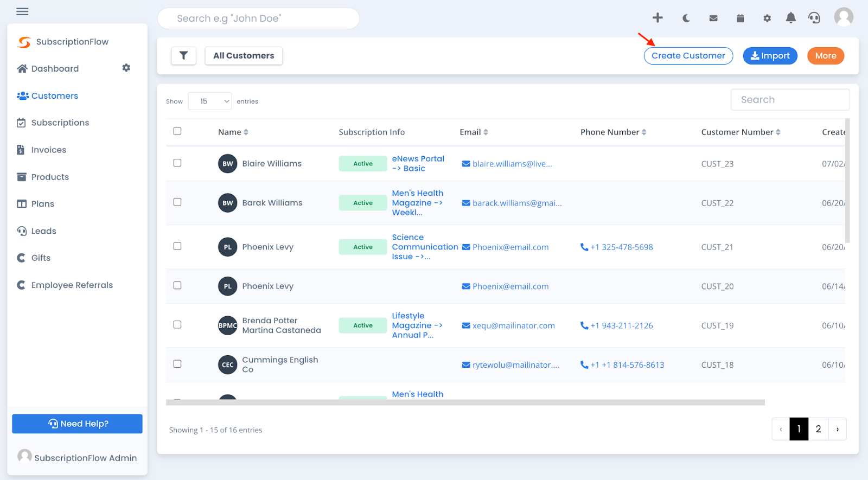868x480 pixels.
Task: Open the eNews Portal -> Basic subscription link
Action: (x=418, y=163)
